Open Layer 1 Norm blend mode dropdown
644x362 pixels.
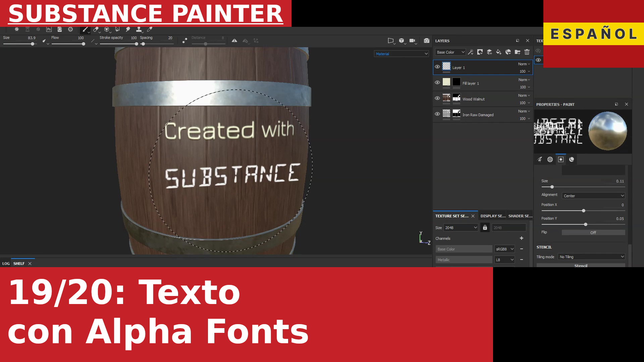click(x=524, y=64)
